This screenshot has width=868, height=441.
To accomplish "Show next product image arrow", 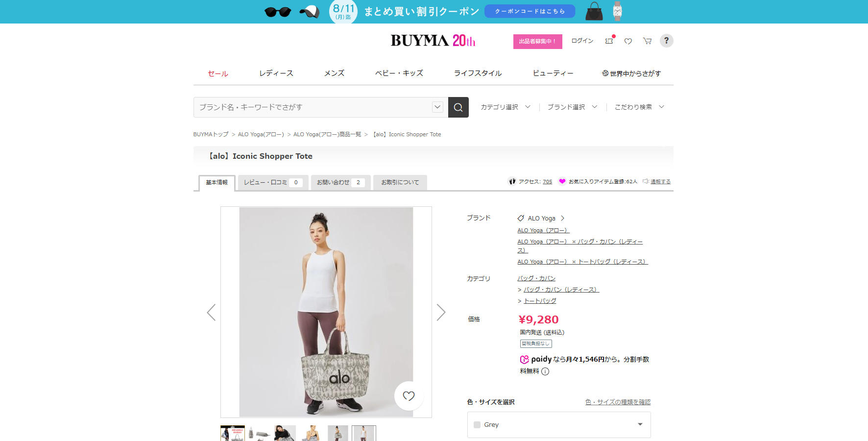I will [x=441, y=312].
